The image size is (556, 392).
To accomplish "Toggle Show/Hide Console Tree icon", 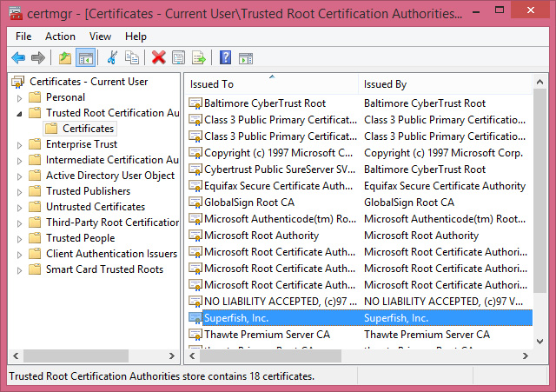I will pos(85,58).
